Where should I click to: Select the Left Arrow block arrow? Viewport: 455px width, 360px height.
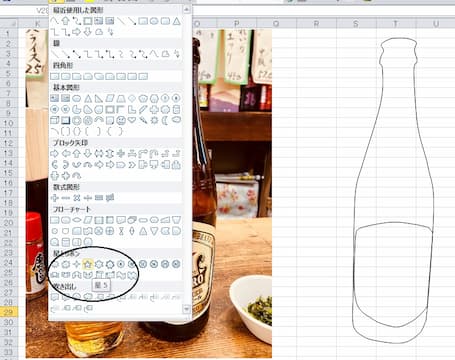point(66,154)
